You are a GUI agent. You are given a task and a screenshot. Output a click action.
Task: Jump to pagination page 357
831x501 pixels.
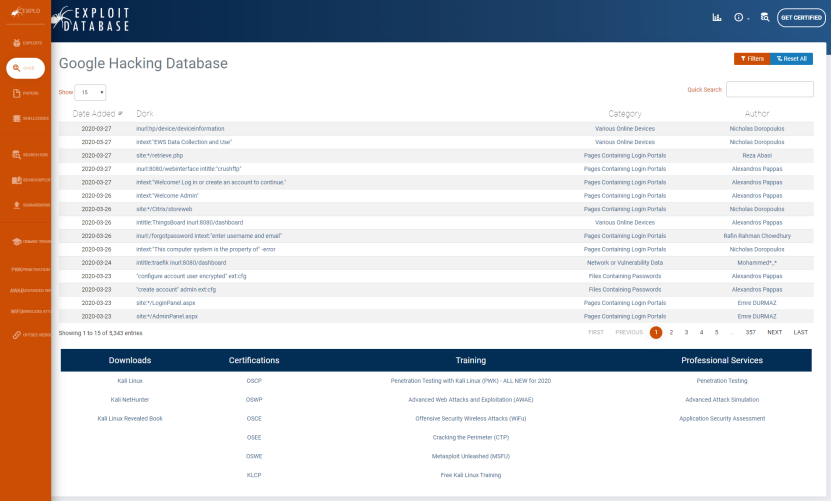point(750,332)
